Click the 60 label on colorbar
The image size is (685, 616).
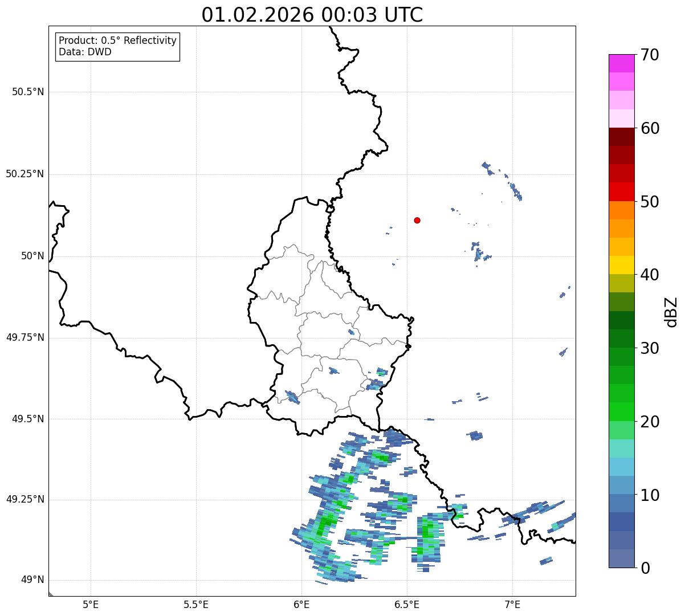coord(650,128)
